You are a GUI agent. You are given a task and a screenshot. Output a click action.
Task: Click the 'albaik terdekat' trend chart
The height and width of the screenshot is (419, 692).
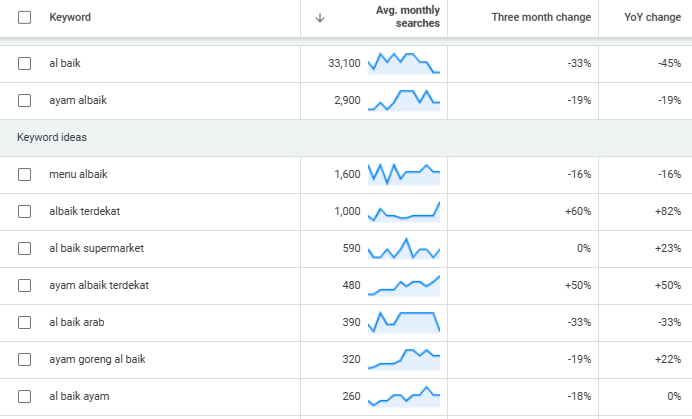click(x=404, y=211)
